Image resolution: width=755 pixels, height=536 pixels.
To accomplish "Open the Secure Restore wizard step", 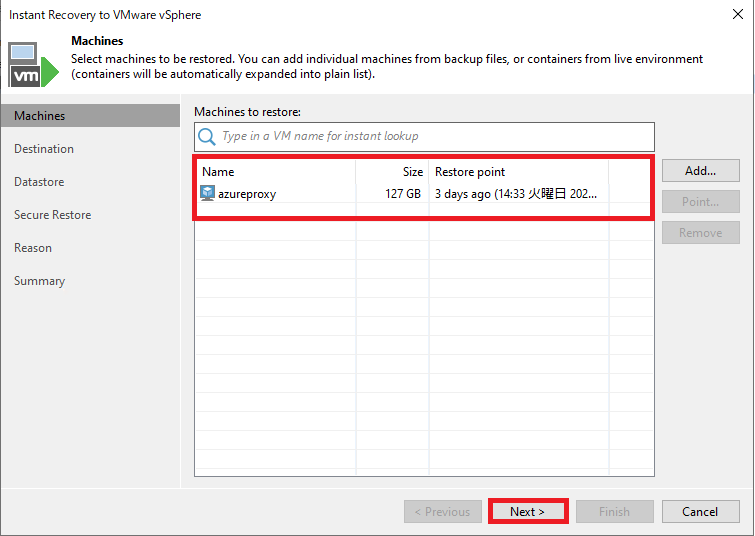I will click(52, 215).
